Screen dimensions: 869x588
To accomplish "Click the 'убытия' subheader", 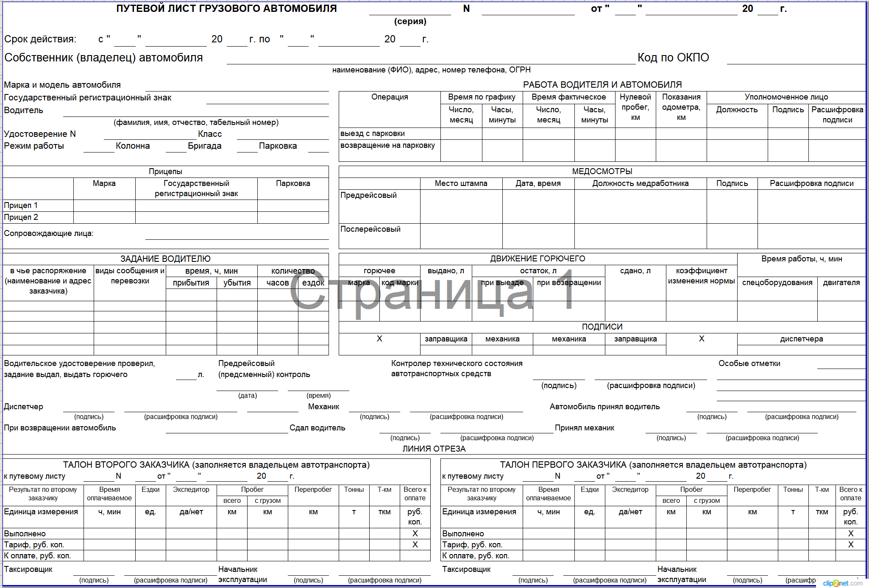I will (237, 283).
